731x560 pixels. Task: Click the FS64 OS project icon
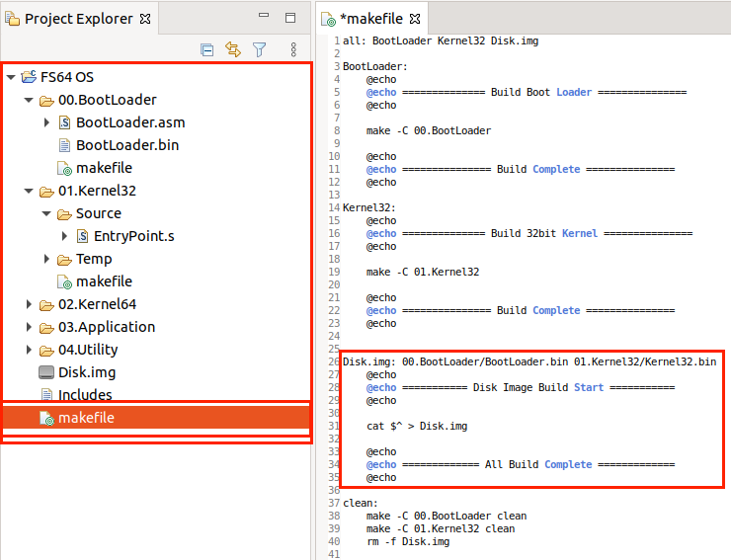coord(29,76)
